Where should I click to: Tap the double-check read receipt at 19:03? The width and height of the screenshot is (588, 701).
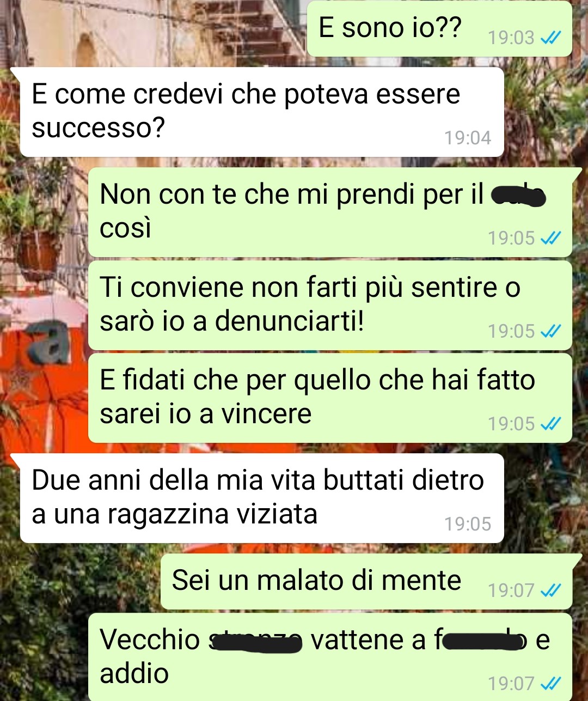(550, 38)
